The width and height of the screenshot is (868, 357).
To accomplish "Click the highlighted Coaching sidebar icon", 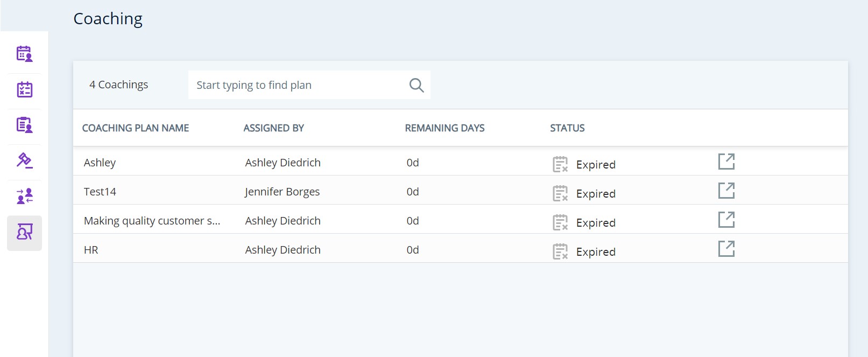I will pos(24,233).
